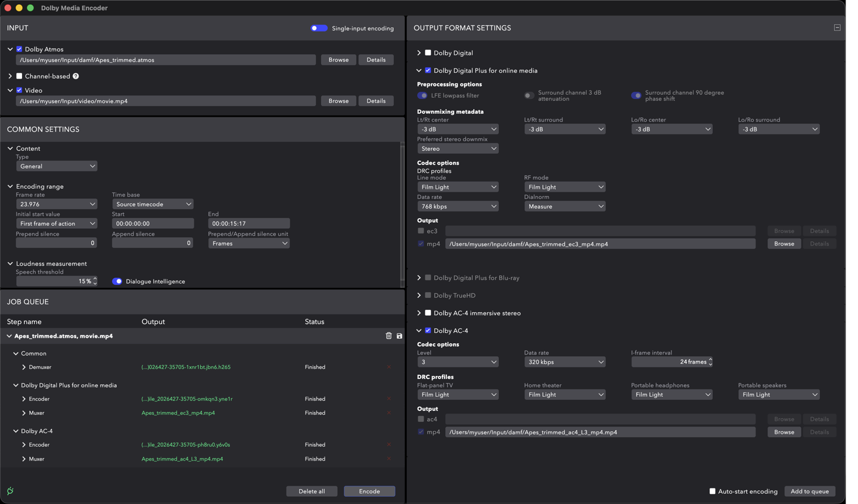Uncheck the Dolby AC-4 format checkbox
The width and height of the screenshot is (858, 504).
click(428, 331)
